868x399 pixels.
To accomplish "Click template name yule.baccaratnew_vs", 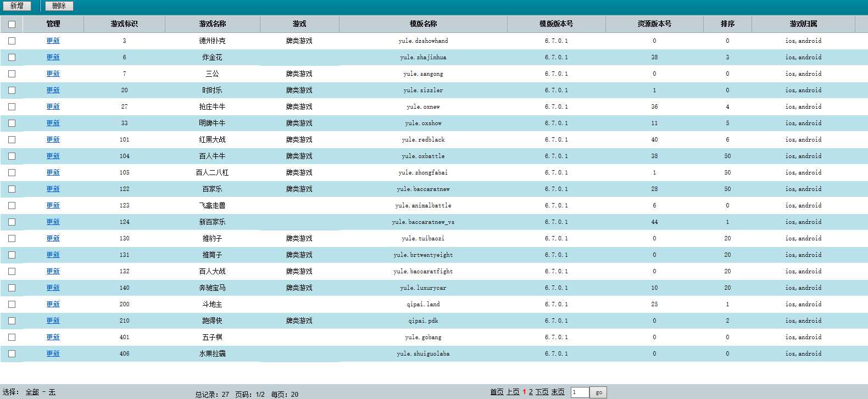I will pyautogui.click(x=423, y=222).
